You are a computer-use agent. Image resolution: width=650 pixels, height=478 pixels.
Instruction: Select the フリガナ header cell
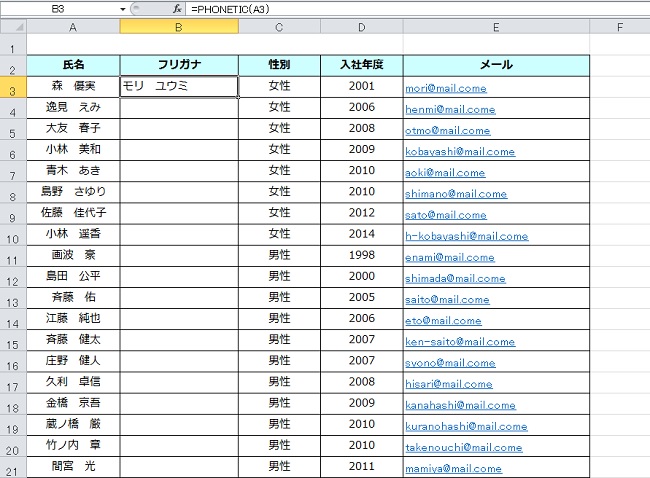179,65
